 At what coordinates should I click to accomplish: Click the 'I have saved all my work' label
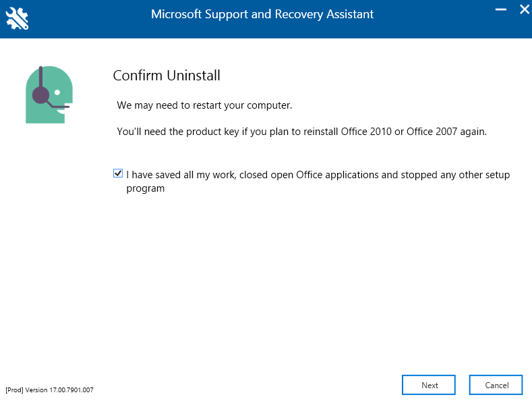[318, 181]
